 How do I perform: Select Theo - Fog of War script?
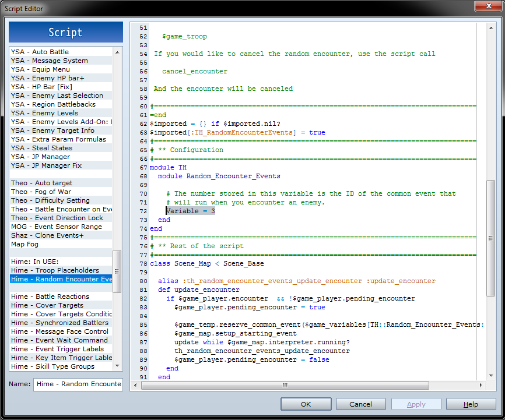click(61, 192)
